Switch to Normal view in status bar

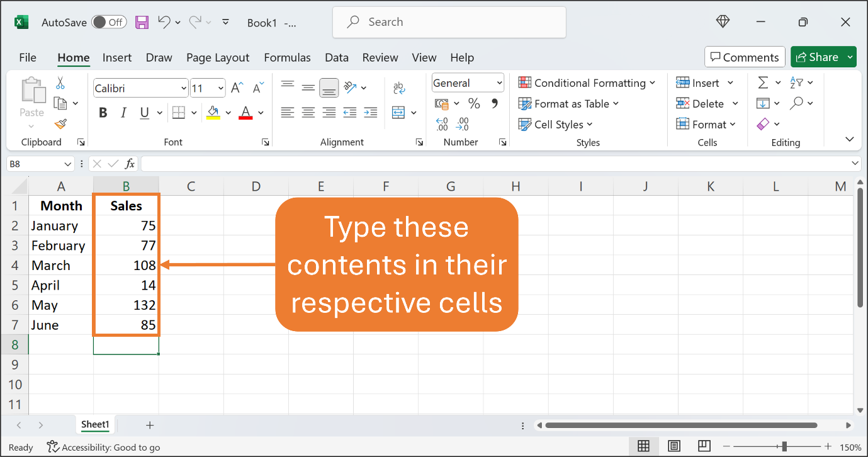pos(643,446)
